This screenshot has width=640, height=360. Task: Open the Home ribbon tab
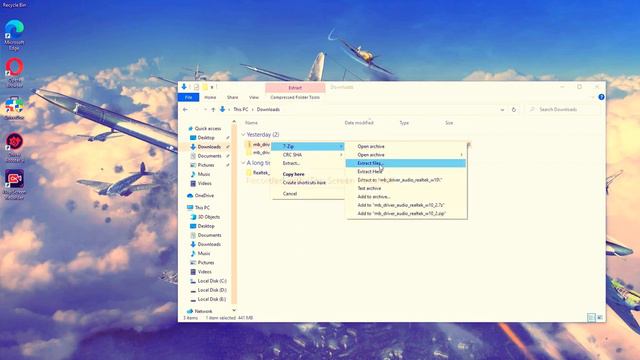point(210,97)
